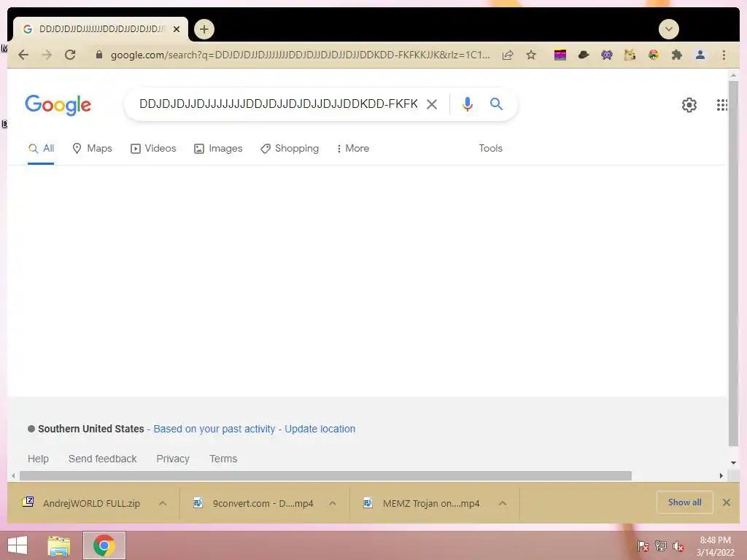The height and width of the screenshot is (560, 747).
Task: Open search Tools
Action: tap(491, 149)
